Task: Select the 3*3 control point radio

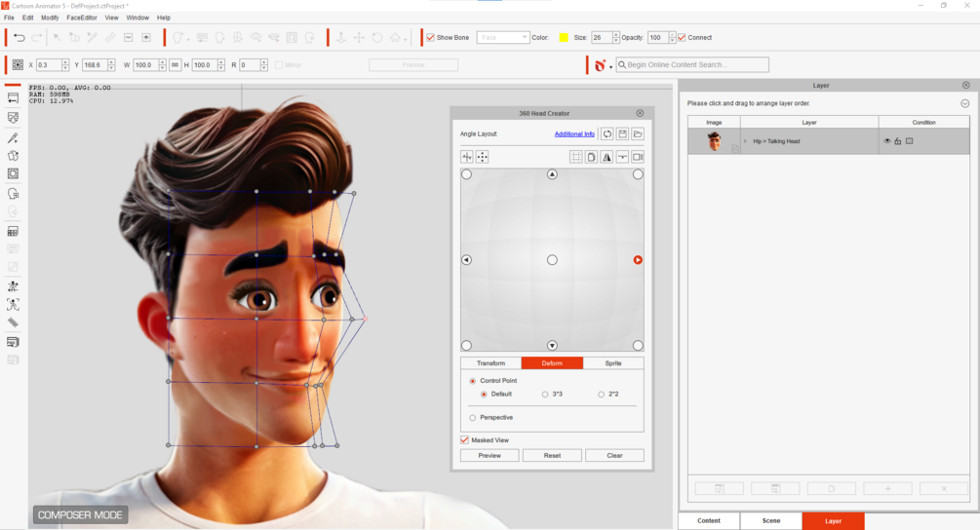Action: coord(545,395)
